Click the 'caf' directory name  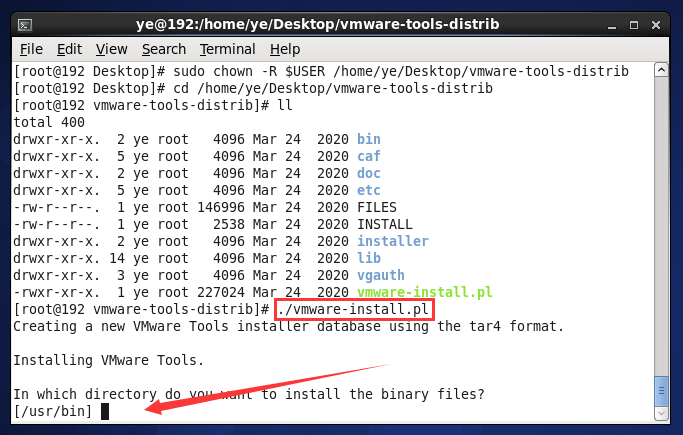click(369, 156)
